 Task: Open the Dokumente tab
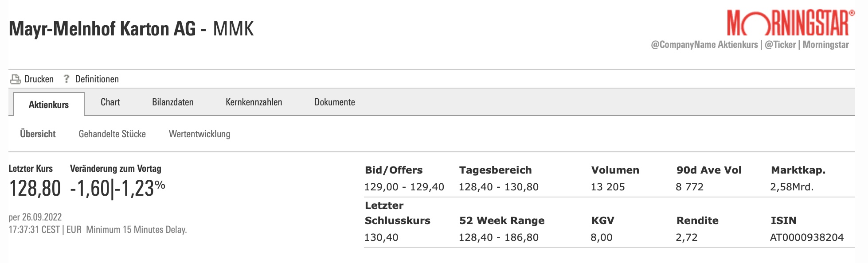(334, 102)
